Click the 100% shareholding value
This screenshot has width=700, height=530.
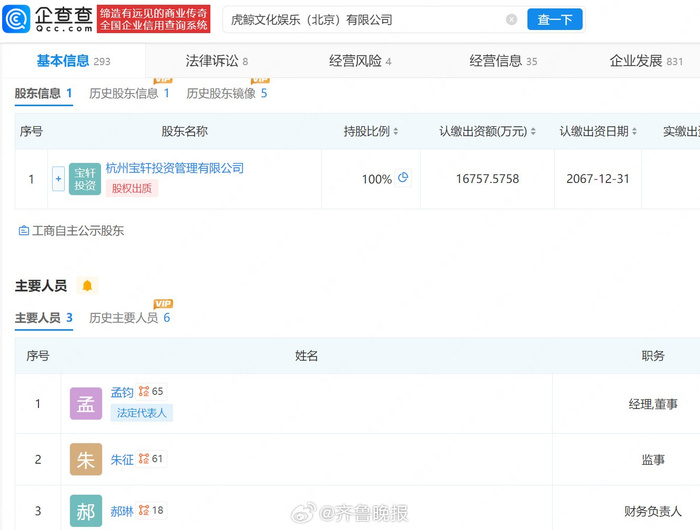pyautogui.click(x=377, y=179)
